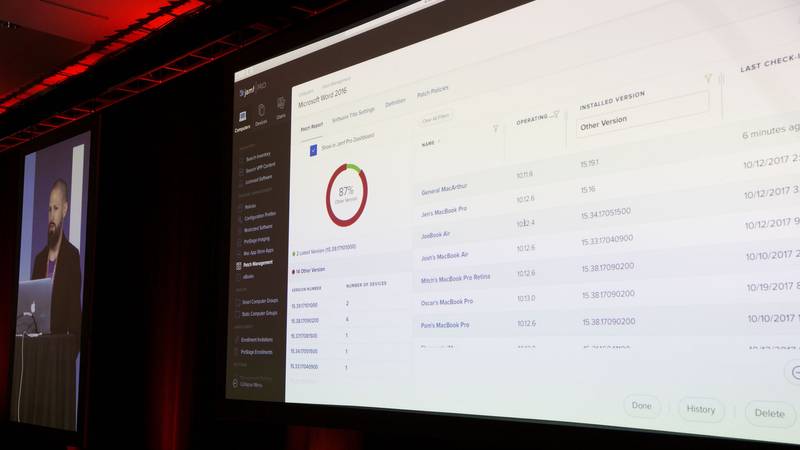Open the Definition tab
800x450 pixels.
click(x=395, y=103)
